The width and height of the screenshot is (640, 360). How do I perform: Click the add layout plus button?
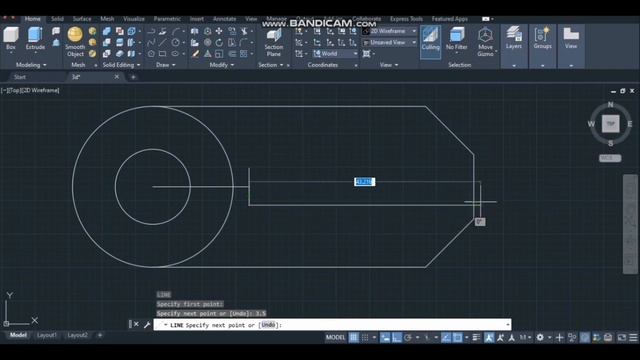(x=100, y=335)
